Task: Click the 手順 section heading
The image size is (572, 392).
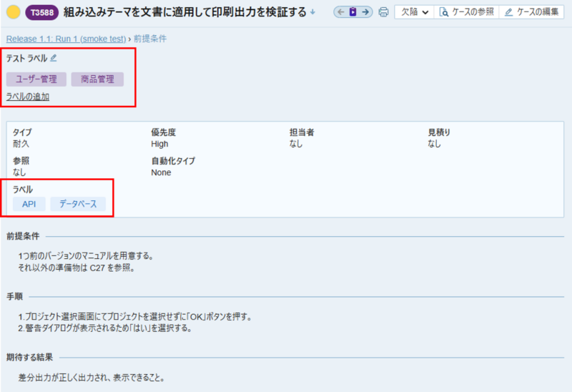Action: pyautogui.click(x=14, y=296)
